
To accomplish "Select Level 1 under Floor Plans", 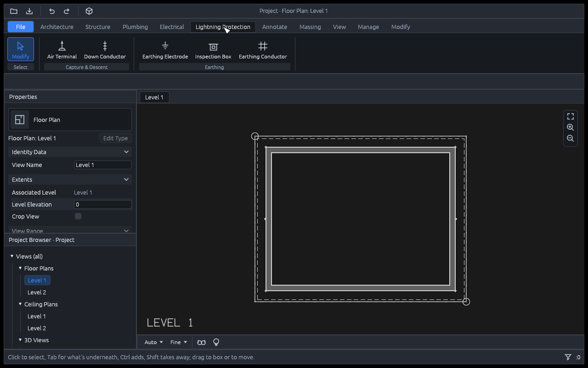I will tap(37, 280).
